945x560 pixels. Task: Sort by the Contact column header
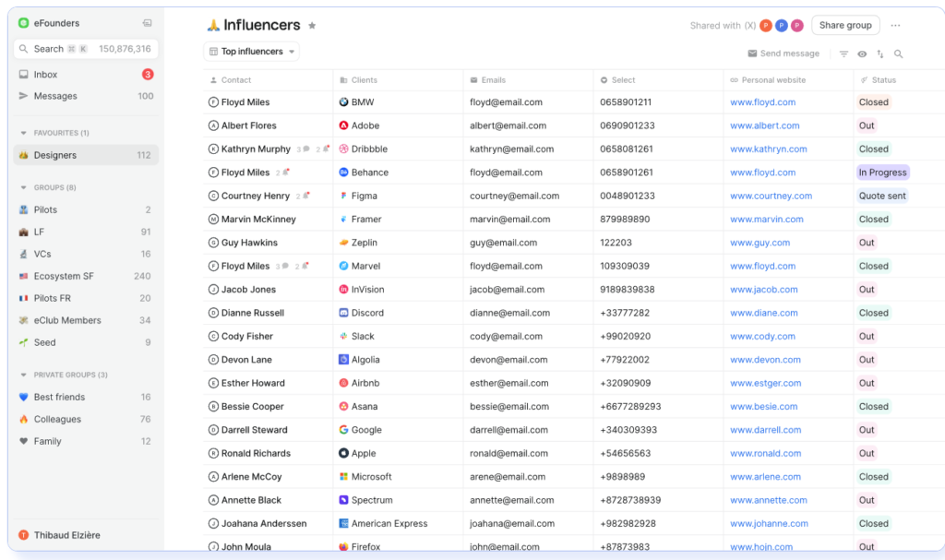pyautogui.click(x=230, y=80)
